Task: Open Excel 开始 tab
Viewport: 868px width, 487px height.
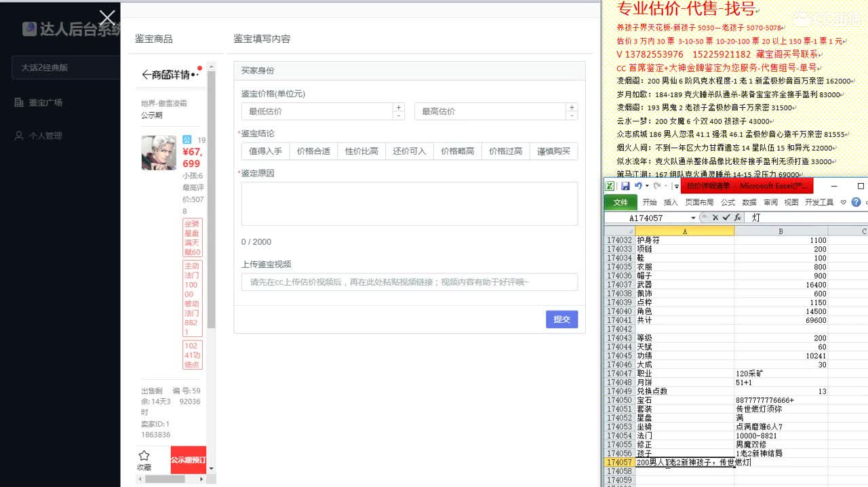Action: tap(650, 202)
